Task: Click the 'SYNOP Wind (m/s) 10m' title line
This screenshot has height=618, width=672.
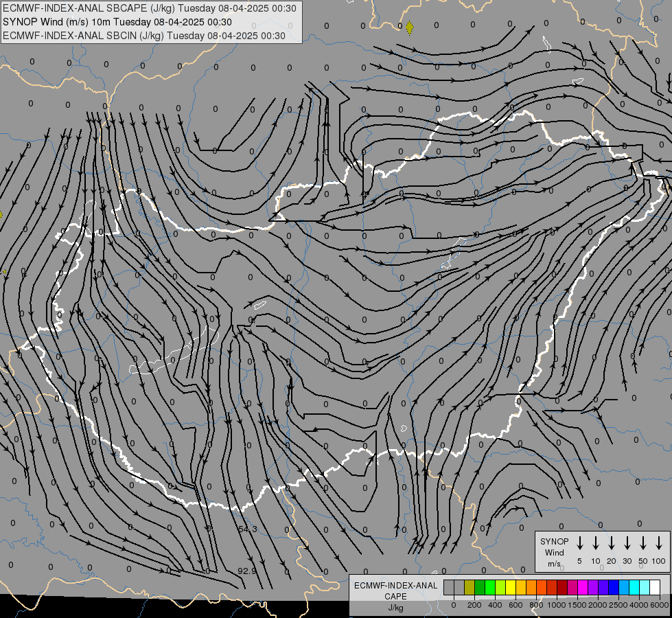Action: click(x=117, y=22)
